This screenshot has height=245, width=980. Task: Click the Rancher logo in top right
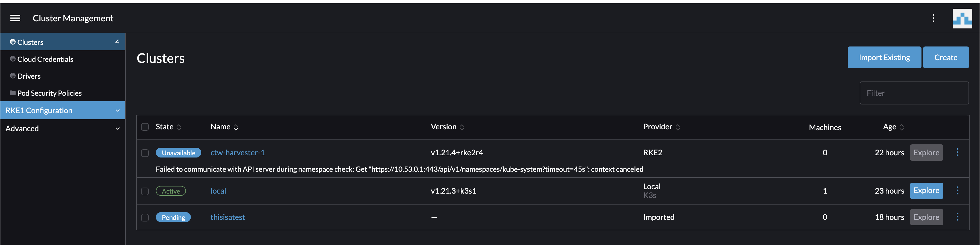pyautogui.click(x=963, y=18)
